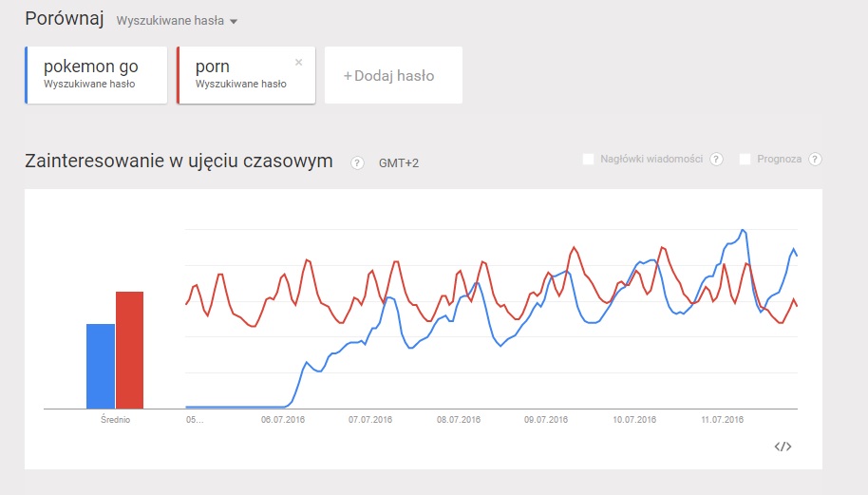Click the Porównaj heading

tap(65, 18)
